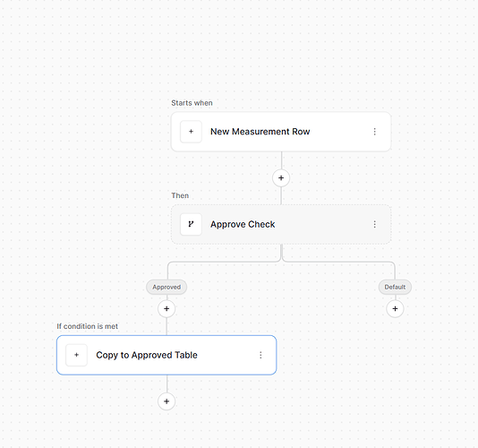Open Copy to Approved Table options menu
Screen dimensions: 478x448
(260, 355)
